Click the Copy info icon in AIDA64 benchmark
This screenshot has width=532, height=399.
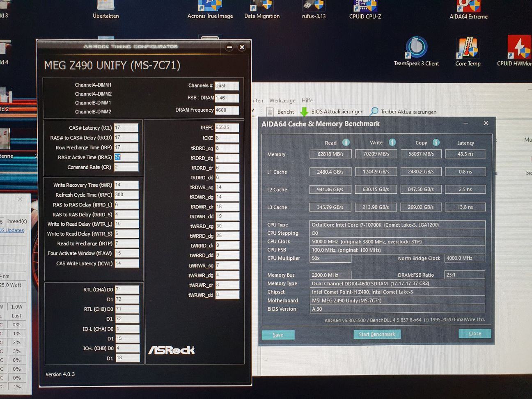click(x=436, y=142)
